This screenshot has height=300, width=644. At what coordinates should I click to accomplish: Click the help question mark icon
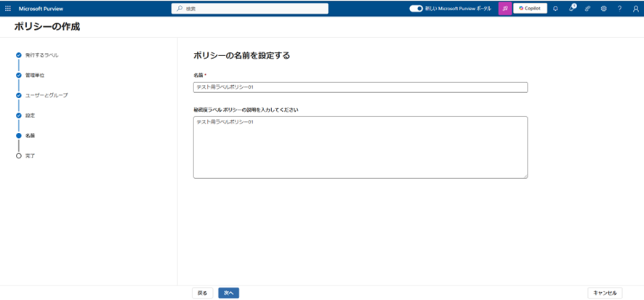tap(619, 9)
